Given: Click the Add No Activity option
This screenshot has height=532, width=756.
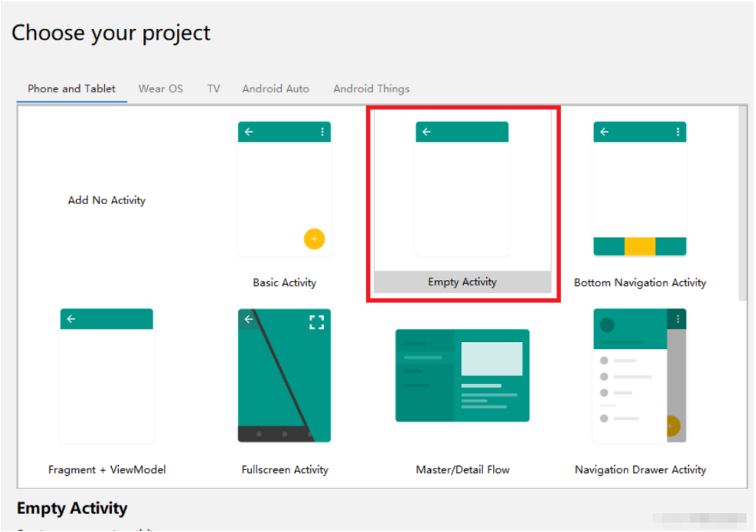Looking at the screenshot, I should 106,200.
